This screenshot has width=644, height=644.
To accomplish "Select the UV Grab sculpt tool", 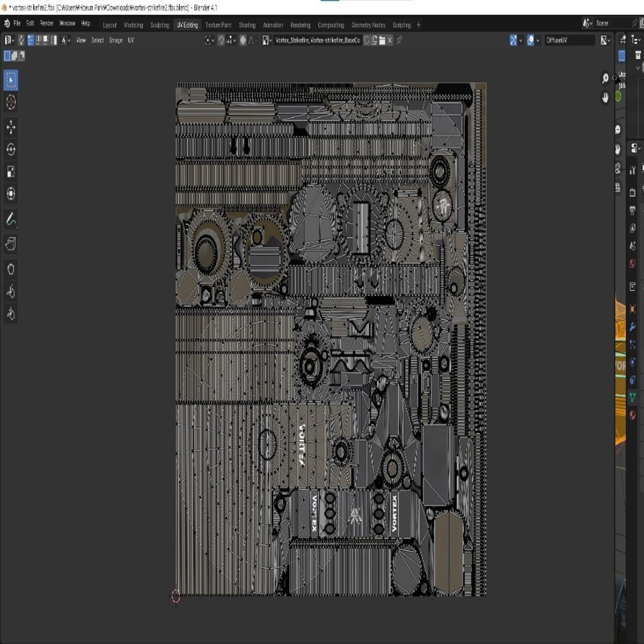I will (x=11, y=270).
